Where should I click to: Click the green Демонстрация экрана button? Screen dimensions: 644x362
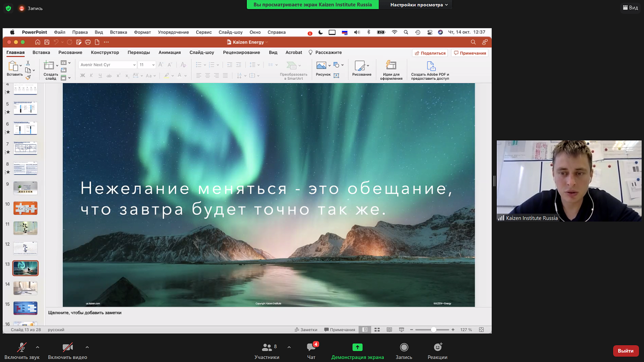pyautogui.click(x=358, y=350)
